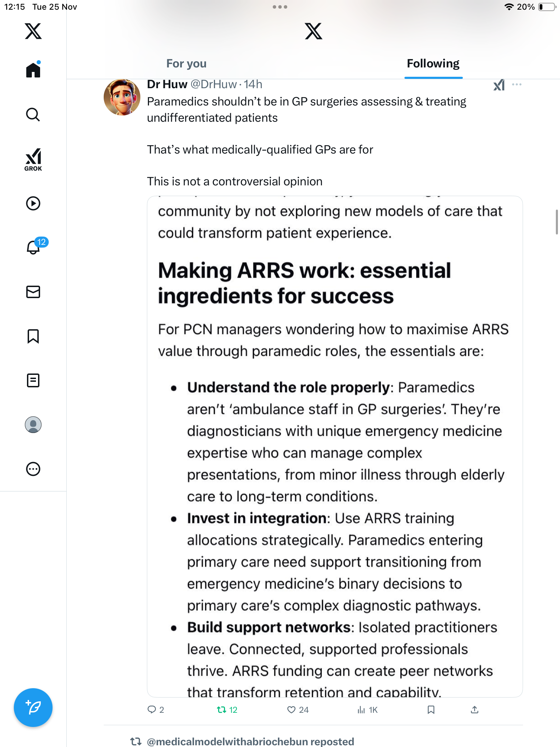
Task: Open the sidebar Bookmarks page
Action: click(33, 336)
